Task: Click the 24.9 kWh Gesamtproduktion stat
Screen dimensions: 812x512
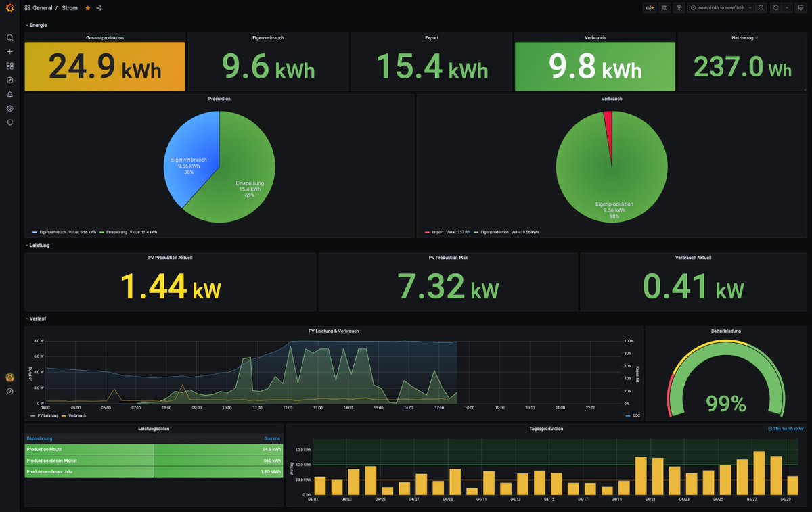Action: (x=105, y=67)
